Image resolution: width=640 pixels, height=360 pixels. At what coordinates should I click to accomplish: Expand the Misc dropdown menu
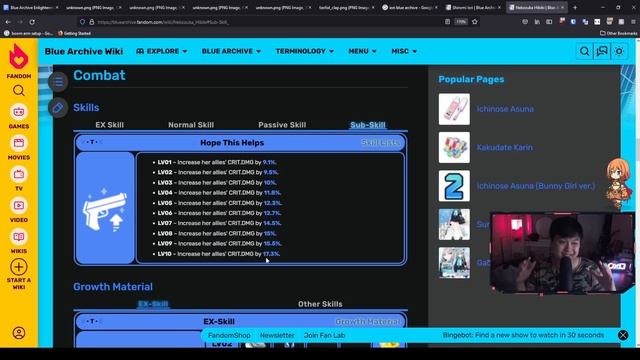404,51
